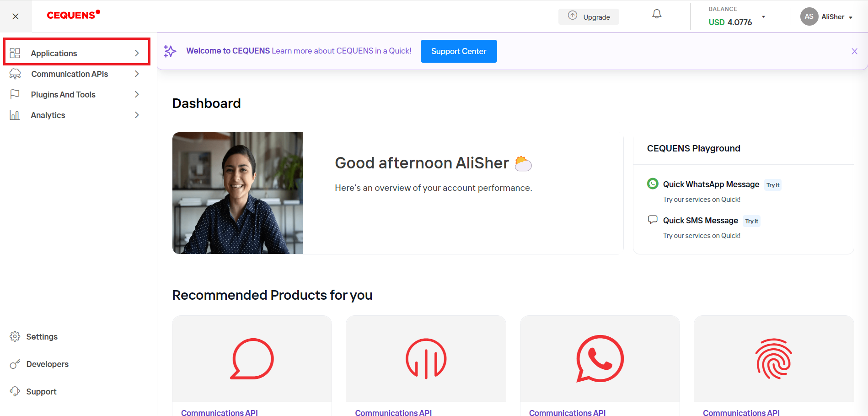The image size is (868, 416).
Task: Click the Plugins And Tools flag icon
Action: [x=15, y=94]
